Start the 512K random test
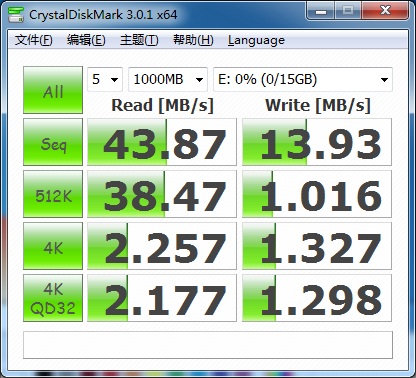Viewport: 416px width, 378px height. pyautogui.click(x=53, y=194)
